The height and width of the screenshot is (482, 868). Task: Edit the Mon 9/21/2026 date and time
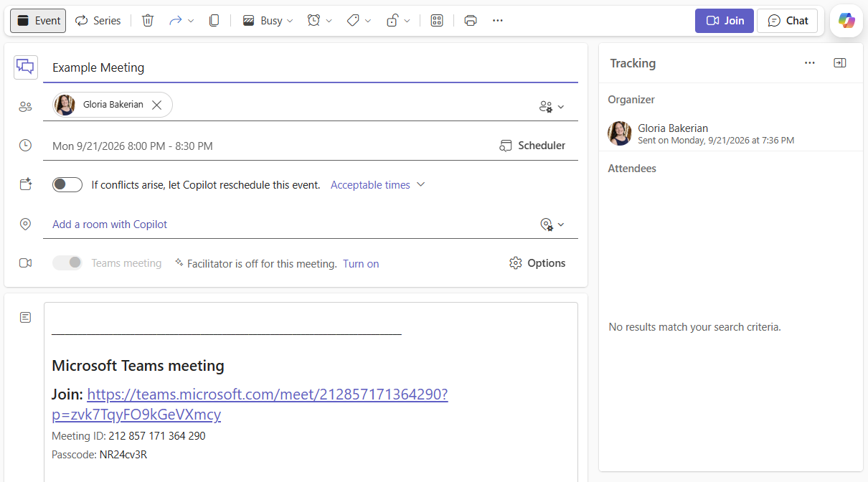133,146
